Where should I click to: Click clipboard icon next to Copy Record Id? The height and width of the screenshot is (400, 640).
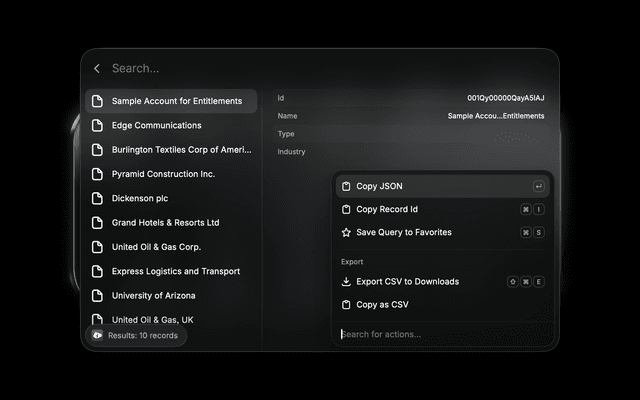(346, 209)
